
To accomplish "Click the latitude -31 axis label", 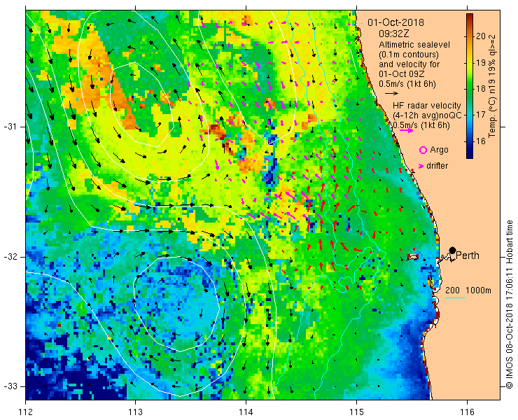I will 10,127.
